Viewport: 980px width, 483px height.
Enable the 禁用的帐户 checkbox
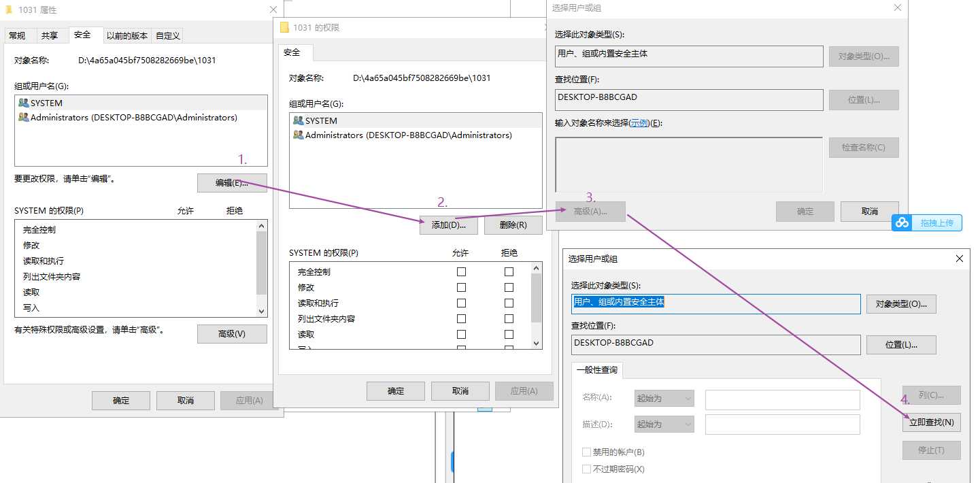coord(586,452)
